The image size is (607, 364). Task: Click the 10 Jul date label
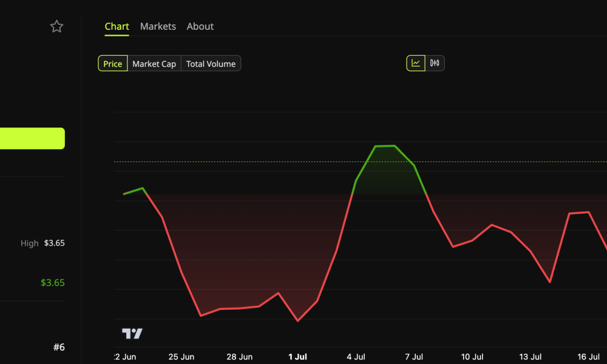[x=472, y=357]
